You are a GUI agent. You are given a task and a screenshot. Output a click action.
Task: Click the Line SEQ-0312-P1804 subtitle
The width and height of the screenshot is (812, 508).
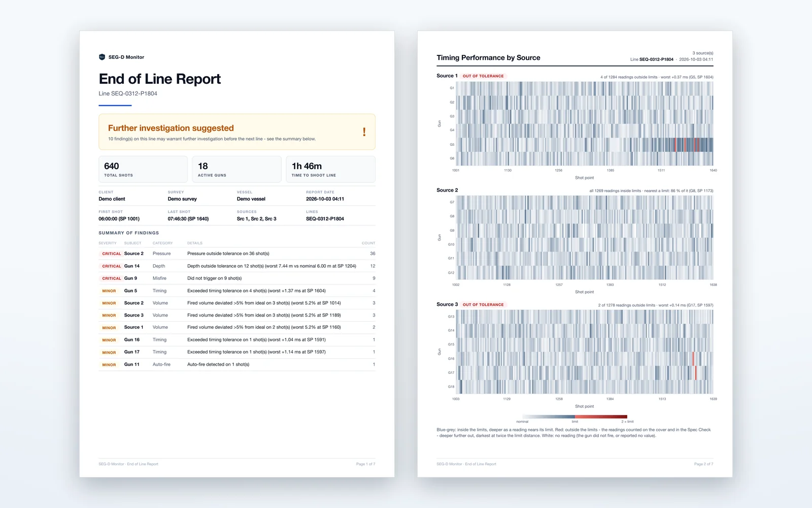point(128,93)
